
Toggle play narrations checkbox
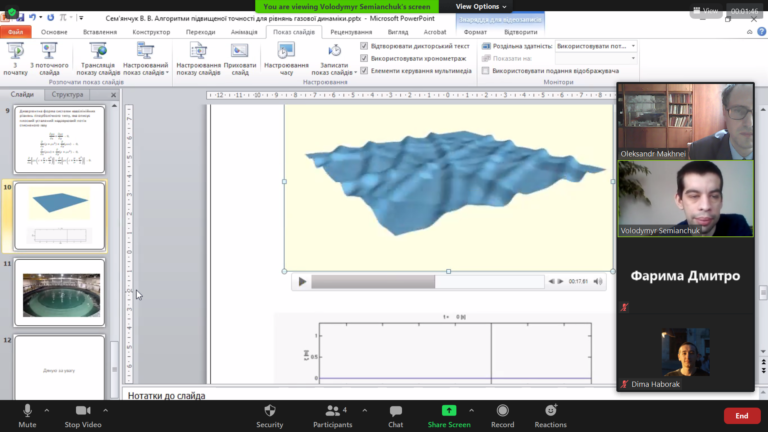click(x=364, y=46)
